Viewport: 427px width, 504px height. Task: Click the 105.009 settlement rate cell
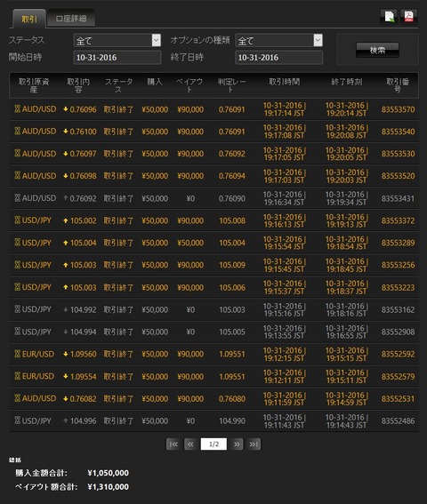232,265
